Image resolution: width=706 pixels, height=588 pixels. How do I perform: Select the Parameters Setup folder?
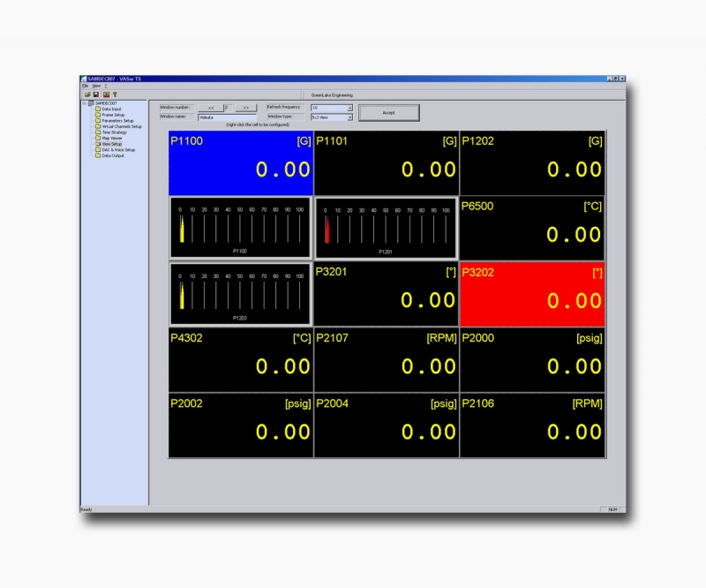117,120
